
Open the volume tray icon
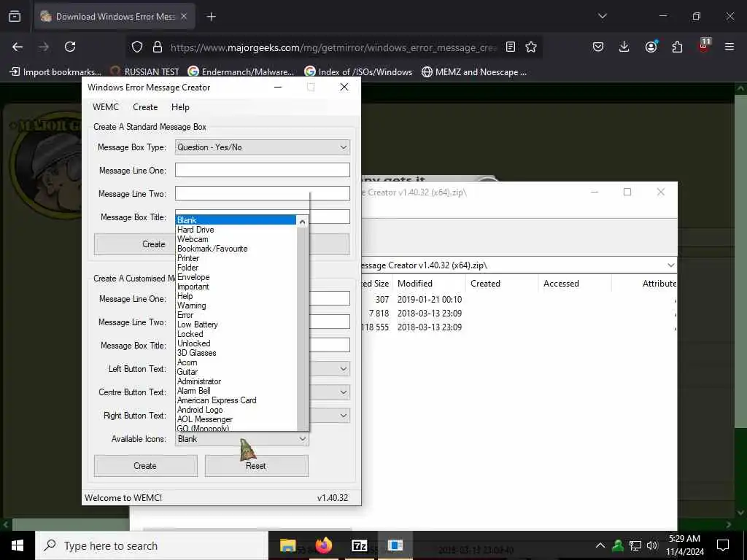[x=652, y=545]
